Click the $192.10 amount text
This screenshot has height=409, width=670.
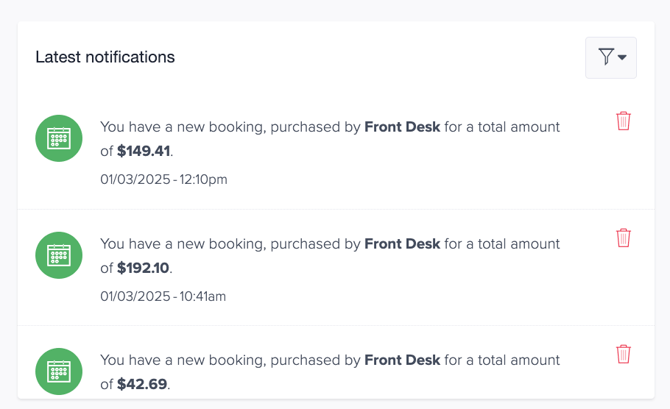tap(143, 268)
